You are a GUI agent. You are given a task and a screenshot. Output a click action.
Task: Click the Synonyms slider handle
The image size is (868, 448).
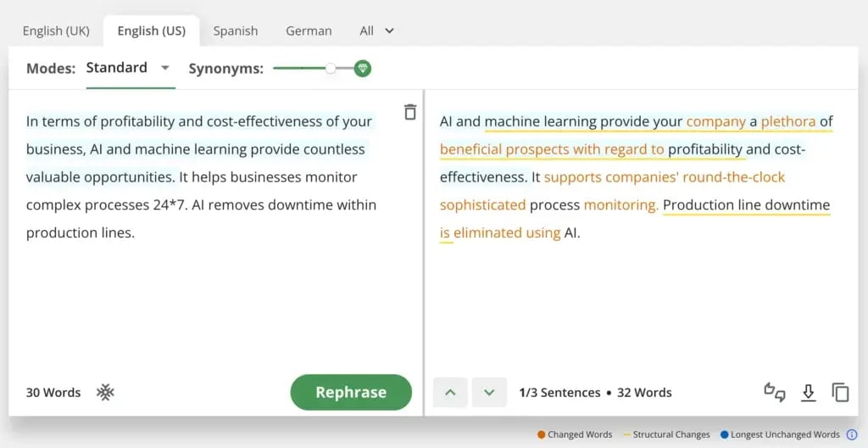331,69
